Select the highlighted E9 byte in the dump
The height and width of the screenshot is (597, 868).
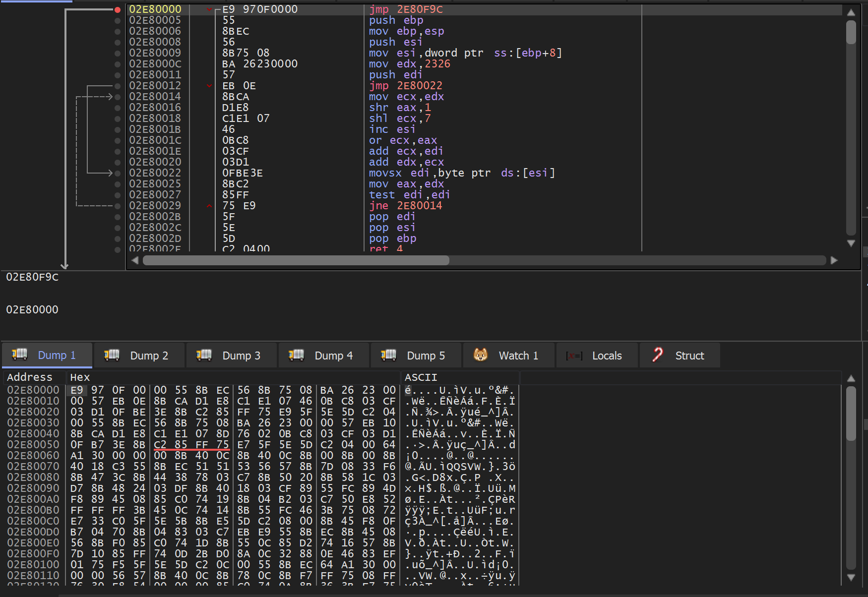(77, 390)
